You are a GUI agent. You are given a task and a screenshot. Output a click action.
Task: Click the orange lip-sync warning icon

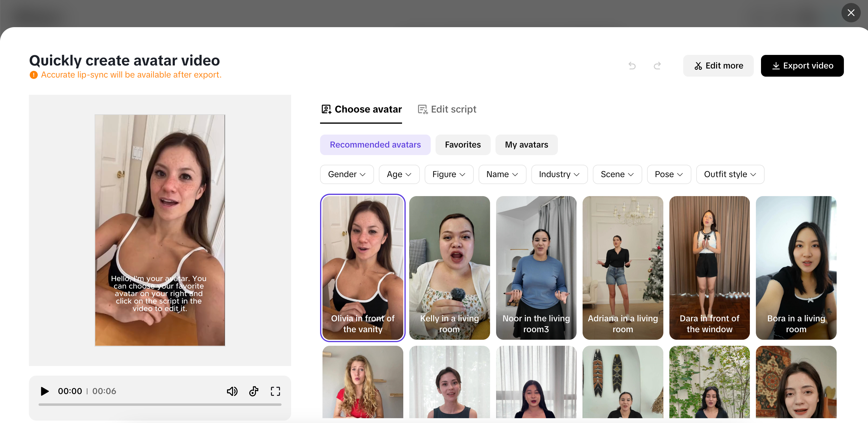pos(33,75)
